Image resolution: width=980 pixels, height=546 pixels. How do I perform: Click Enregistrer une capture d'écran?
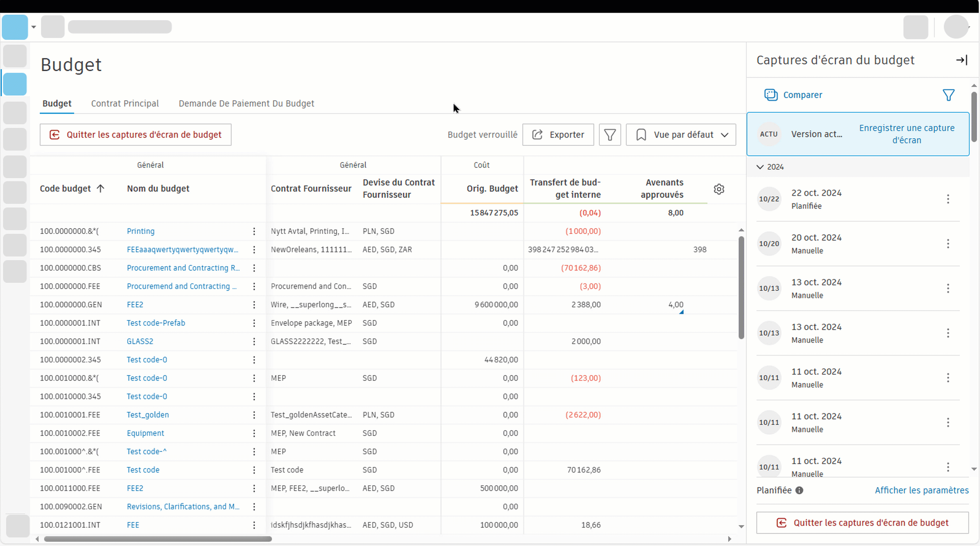pyautogui.click(x=907, y=134)
